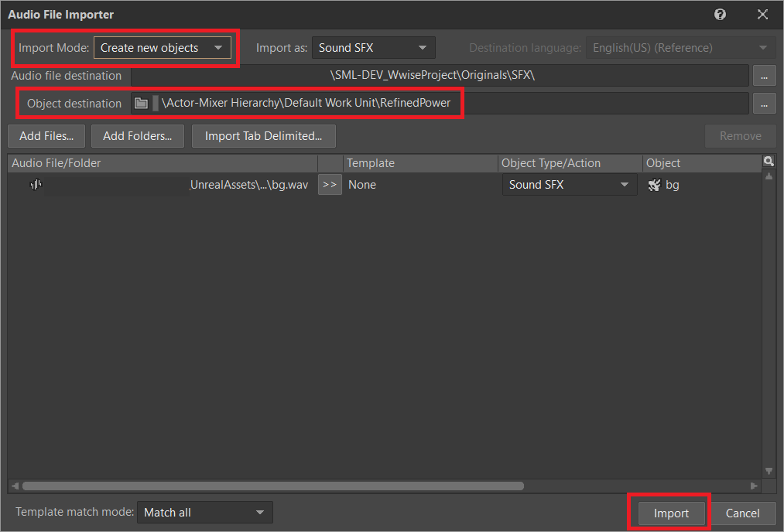784x532 pixels.
Task: Click the folder icon in Object destination
Action: pyautogui.click(x=141, y=104)
